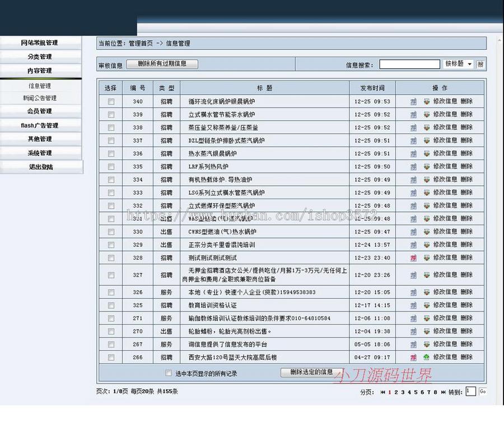Select 新闻公告管理 in the sidebar
This screenshot has height=428, width=504.
coord(42,98)
